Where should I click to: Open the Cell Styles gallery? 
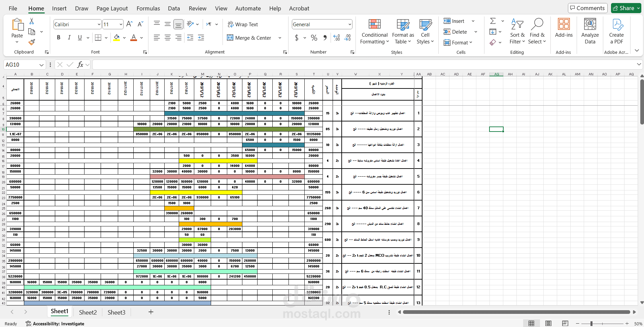[425, 31]
